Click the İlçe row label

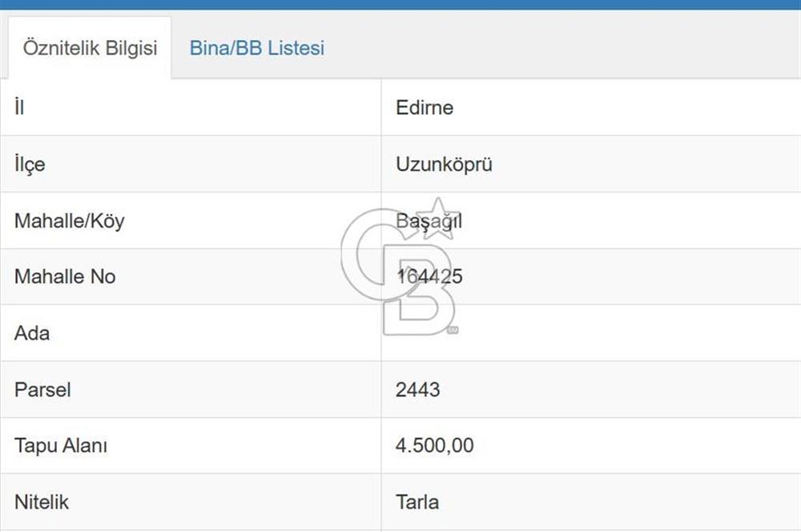pyautogui.click(x=29, y=164)
